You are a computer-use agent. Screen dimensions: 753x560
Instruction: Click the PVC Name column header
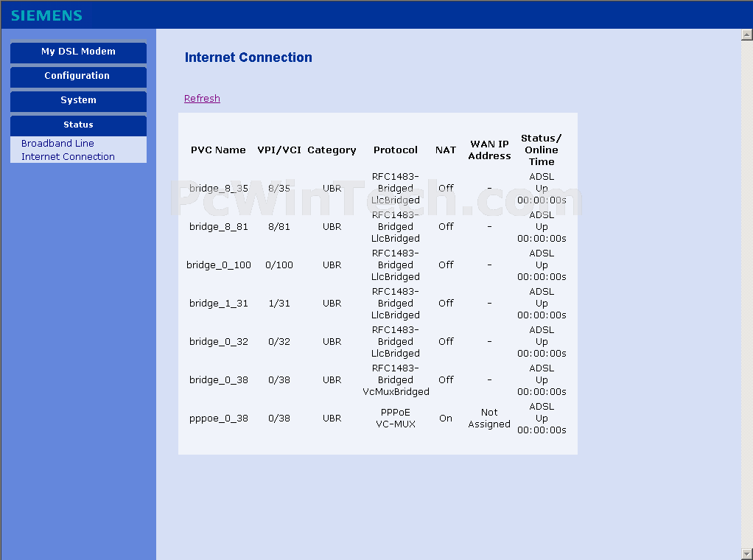point(219,150)
